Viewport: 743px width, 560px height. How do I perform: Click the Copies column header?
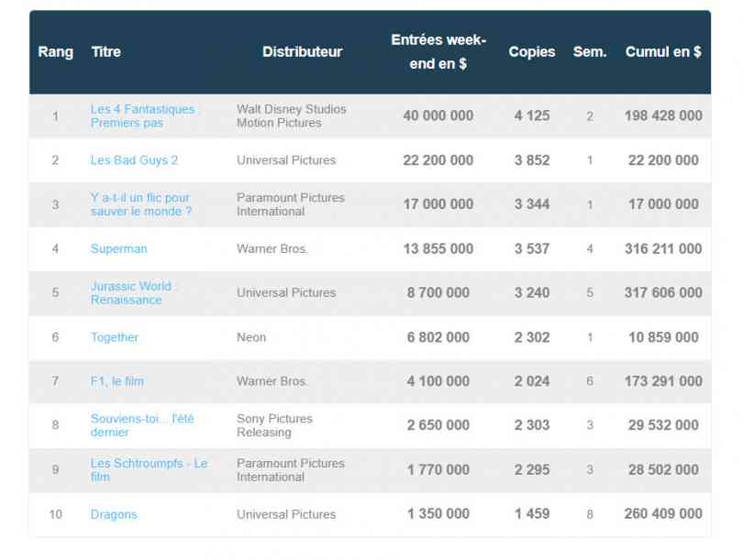(x=532, y=51)
